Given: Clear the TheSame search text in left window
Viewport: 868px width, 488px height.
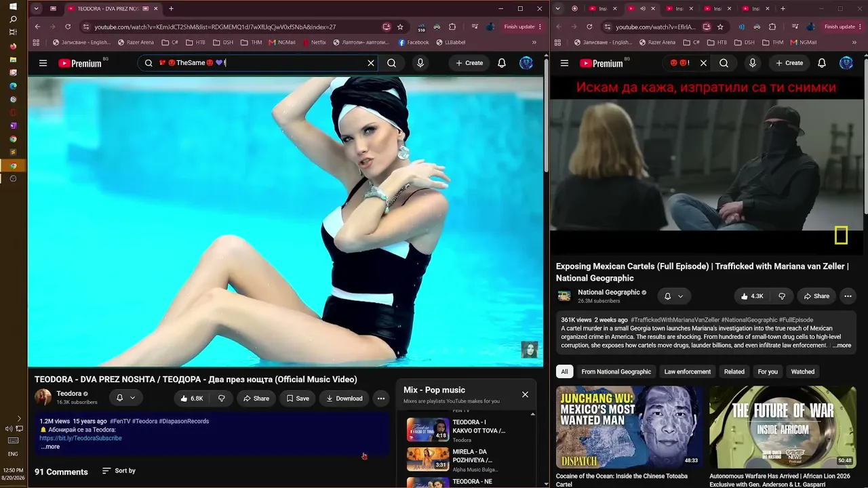Looking at the screenshot, I should click(x=371, y=63).
